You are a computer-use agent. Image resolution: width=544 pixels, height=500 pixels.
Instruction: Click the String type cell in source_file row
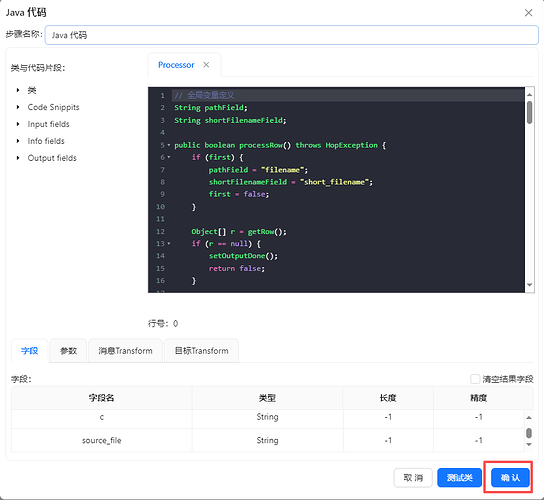click(x=267, y=440)
